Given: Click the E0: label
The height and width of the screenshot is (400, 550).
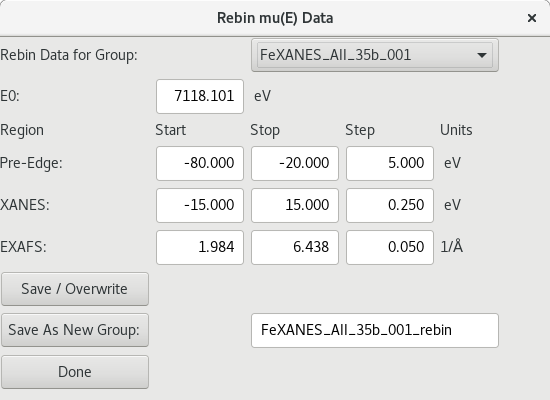Looking at the screenshot, I should [10, 96].
